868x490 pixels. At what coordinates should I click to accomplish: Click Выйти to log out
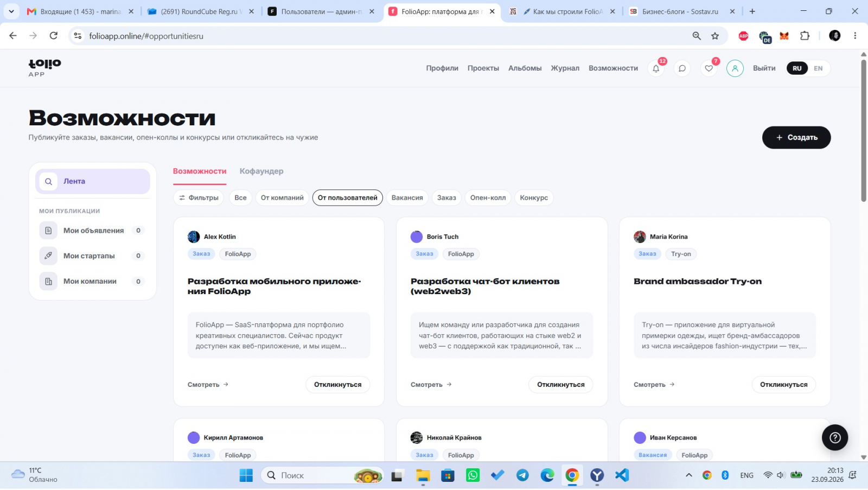point(764,68)
